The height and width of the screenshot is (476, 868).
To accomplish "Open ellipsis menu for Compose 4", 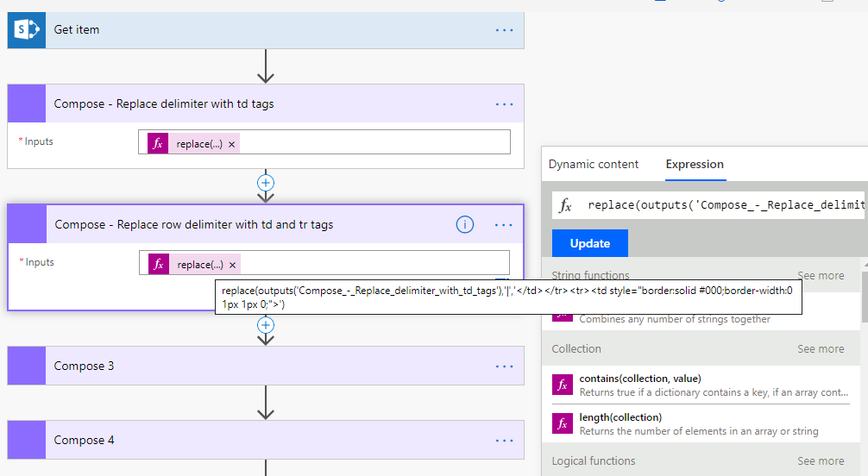I will 504,441.
